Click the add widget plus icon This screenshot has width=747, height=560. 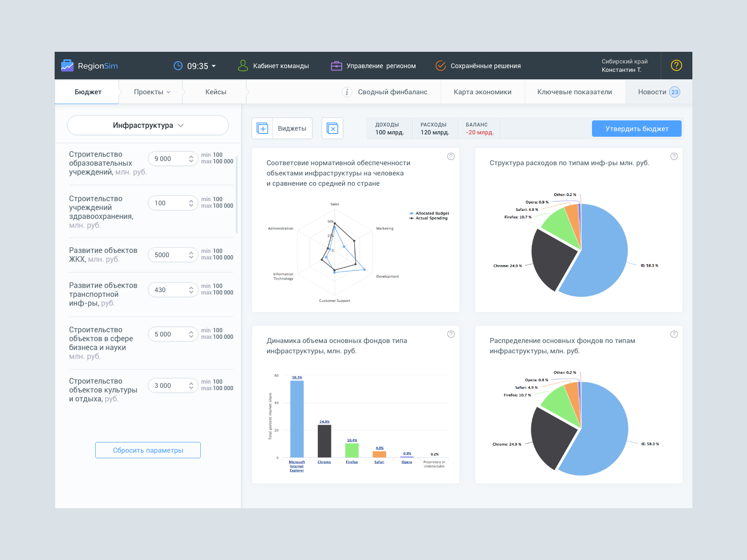tap(262, 128)
